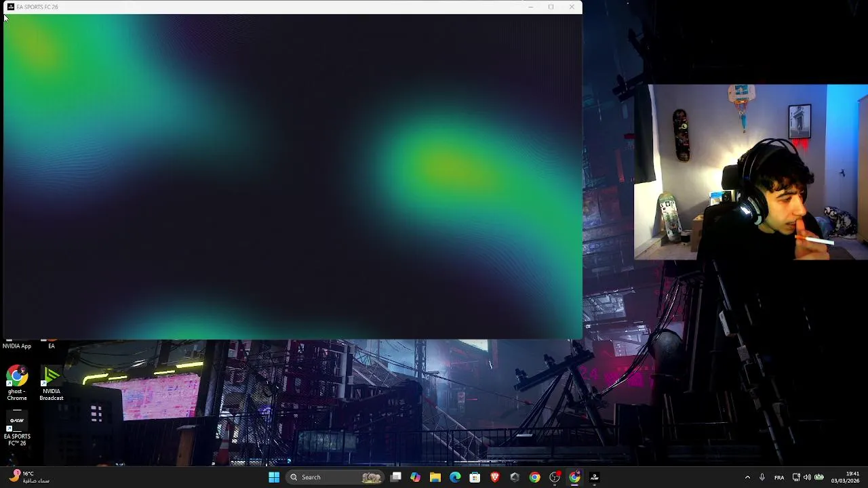Check battery status in the tray
The width and height of the screenshot is (868, 488).
coord(819,477)
